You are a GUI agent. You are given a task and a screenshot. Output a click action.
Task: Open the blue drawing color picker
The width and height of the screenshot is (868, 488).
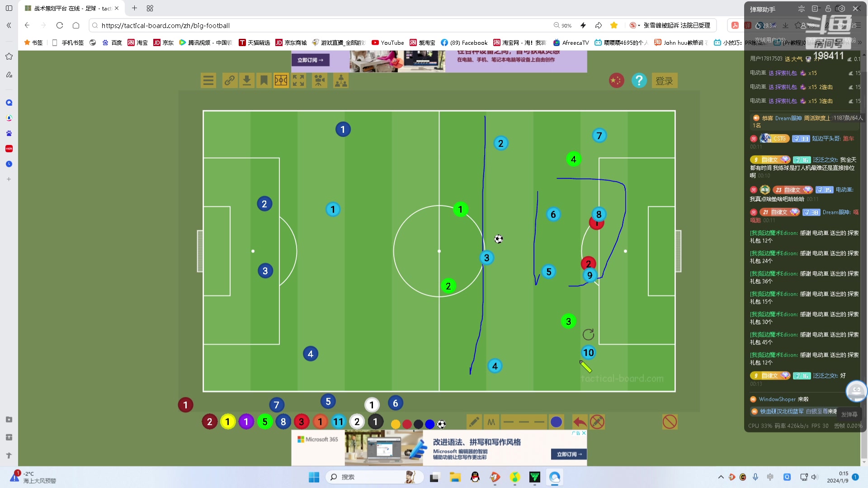pyautogui.click(x=557, y=422)
